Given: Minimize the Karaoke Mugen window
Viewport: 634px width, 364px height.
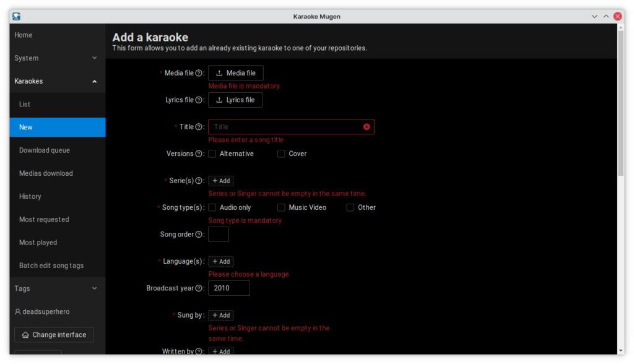Looking at the screenshot, I should [x=594, y=16].
